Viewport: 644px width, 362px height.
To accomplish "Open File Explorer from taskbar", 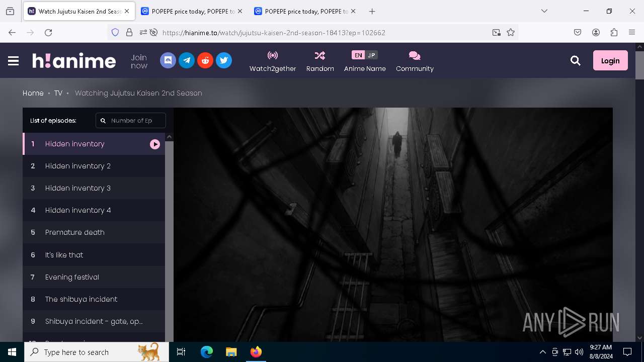I will [231, 352].
